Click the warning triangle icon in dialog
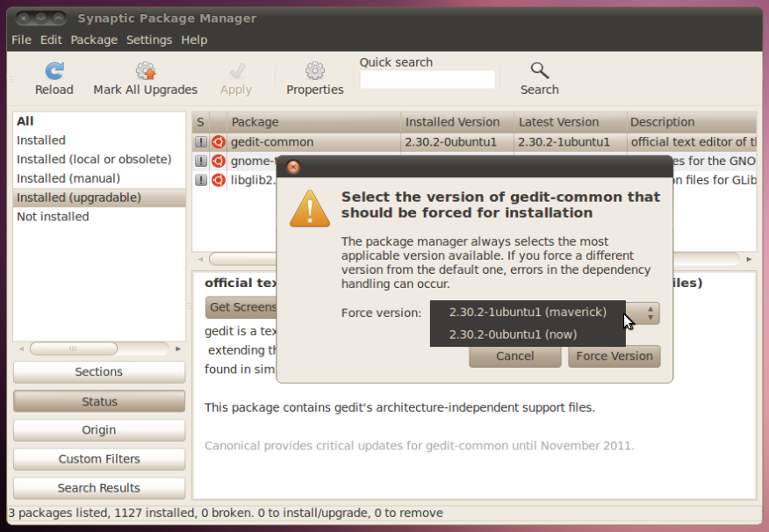This screenshot has width=769, height=532. coord(310,209)
